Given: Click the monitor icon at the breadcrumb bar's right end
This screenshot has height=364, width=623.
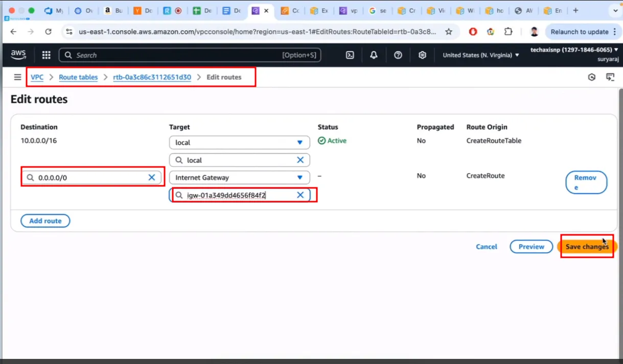Looking at the screenshot, I should click(x=610, y=77).
